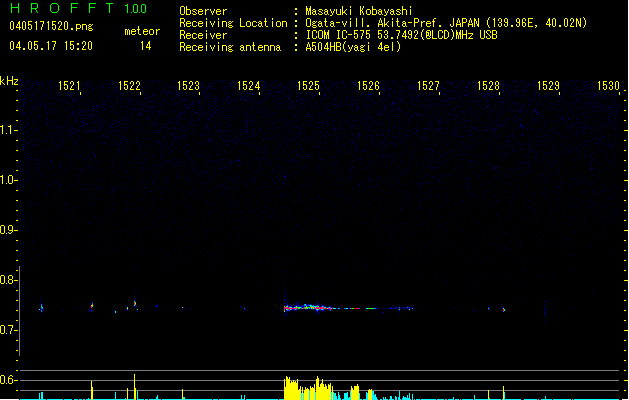Click the short echo blip just after 1522
This screenshot has height=400, width=629.
click(x=135, y=304)
